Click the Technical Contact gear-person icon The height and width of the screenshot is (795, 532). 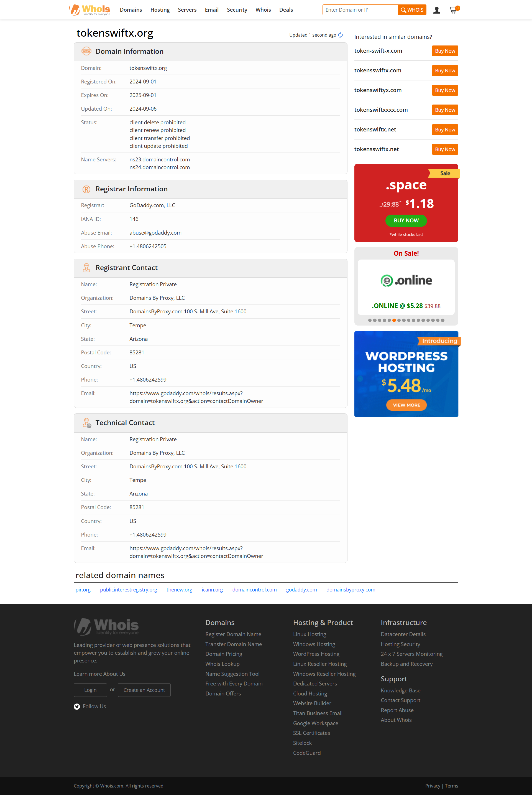[x=87, y=423]
